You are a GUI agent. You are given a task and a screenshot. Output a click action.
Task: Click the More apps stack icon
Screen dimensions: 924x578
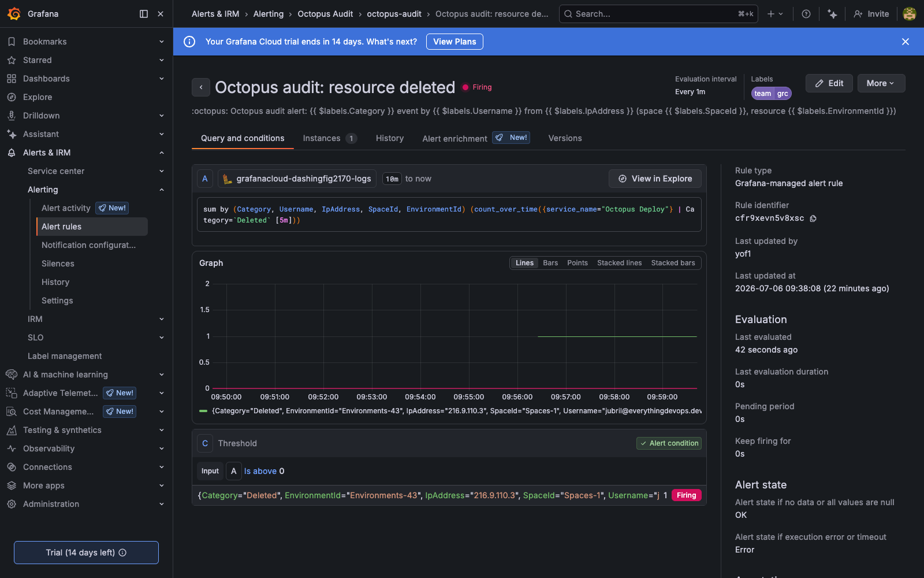point(12,486)
